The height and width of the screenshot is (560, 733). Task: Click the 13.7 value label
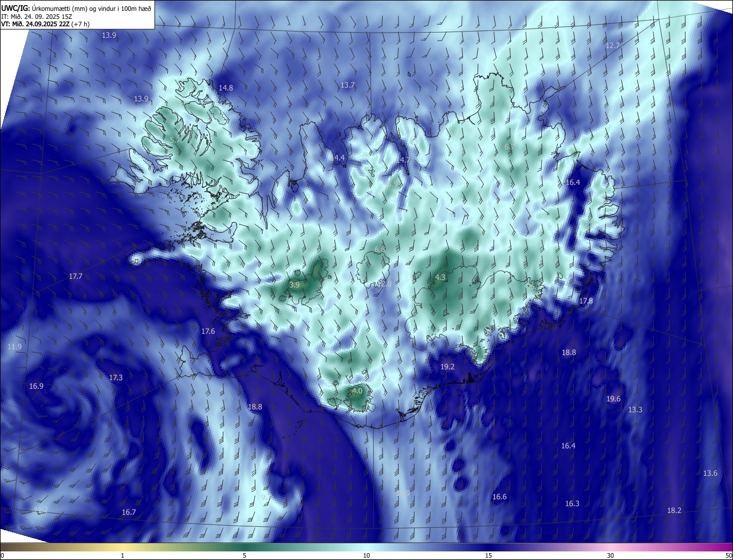point(348,85)
